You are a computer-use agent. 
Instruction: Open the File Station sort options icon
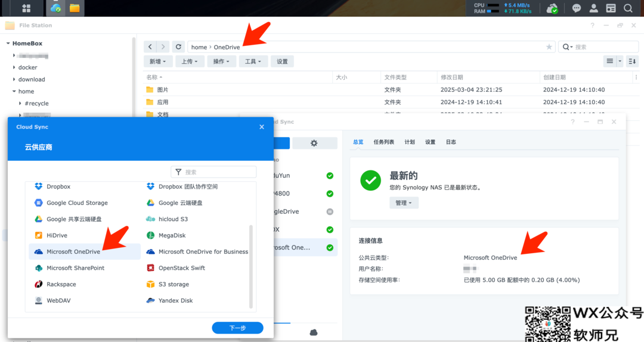(633, 61)
